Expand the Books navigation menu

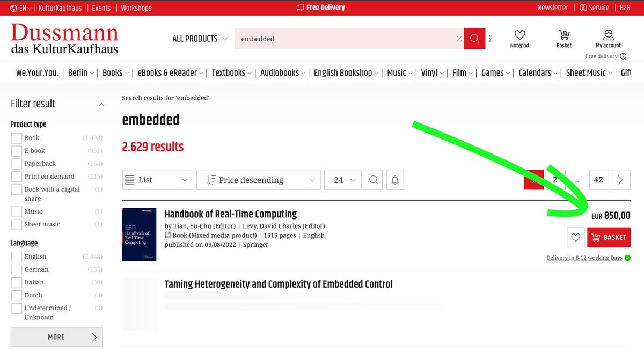(x=116, y=72)
